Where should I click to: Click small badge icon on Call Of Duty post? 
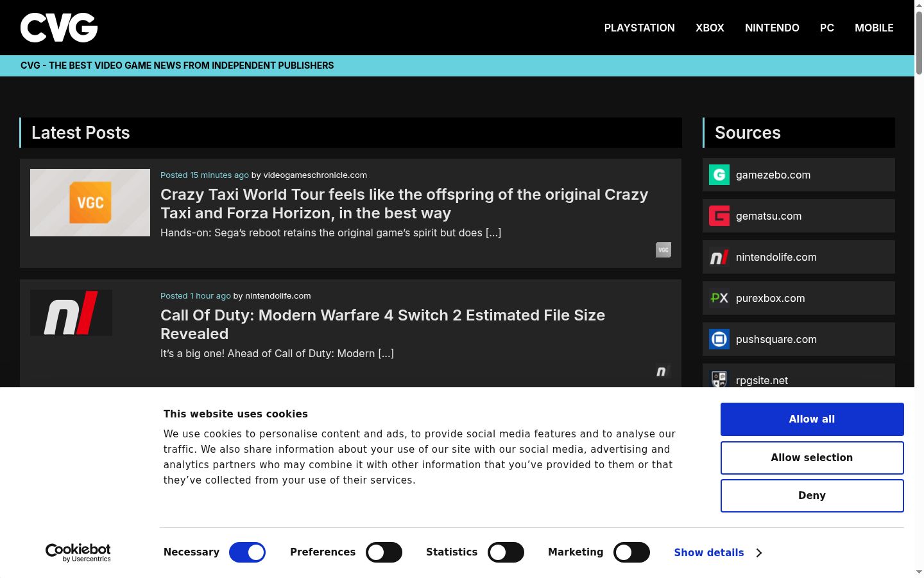point(663,371)
